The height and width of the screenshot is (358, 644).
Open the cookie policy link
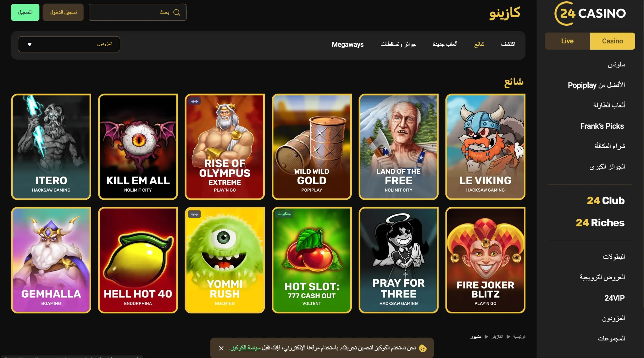(245, 348)
